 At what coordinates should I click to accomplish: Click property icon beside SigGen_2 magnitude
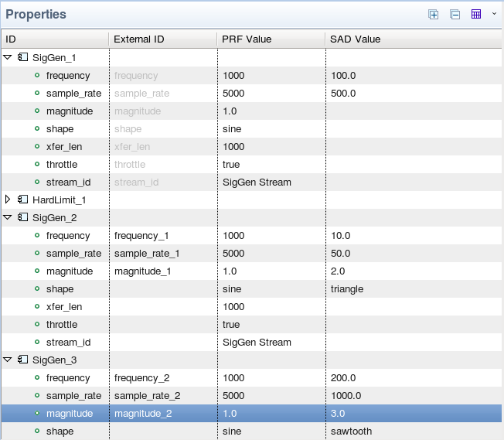37,271
